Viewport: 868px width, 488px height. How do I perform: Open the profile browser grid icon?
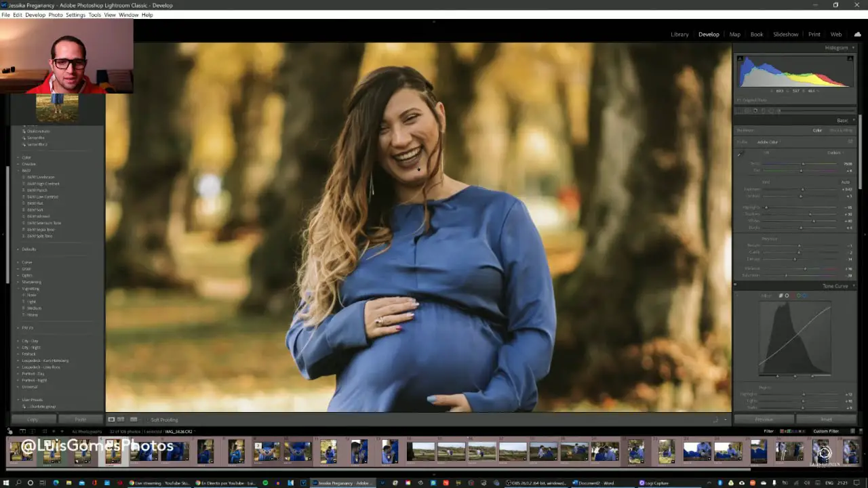(x=850, y=142)
